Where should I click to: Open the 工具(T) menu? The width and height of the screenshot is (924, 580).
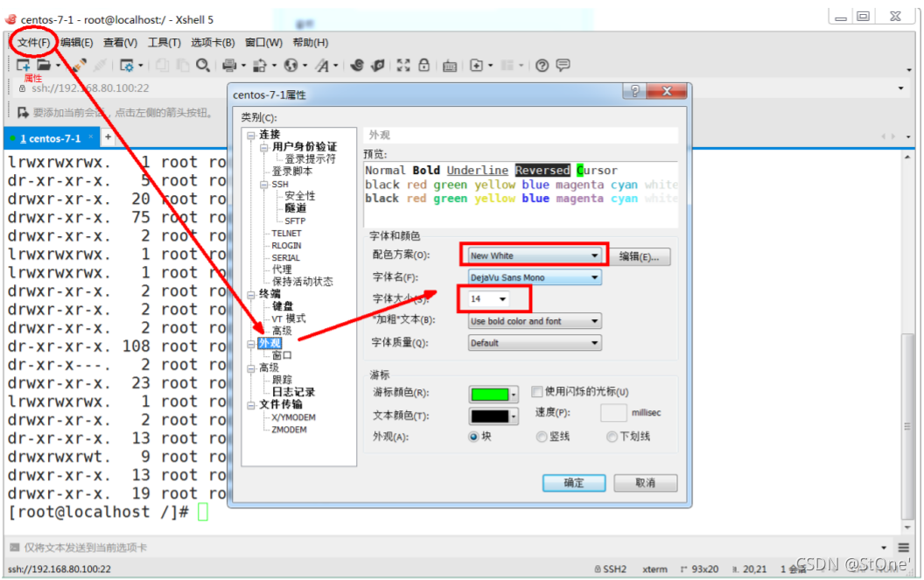[164, 43]
